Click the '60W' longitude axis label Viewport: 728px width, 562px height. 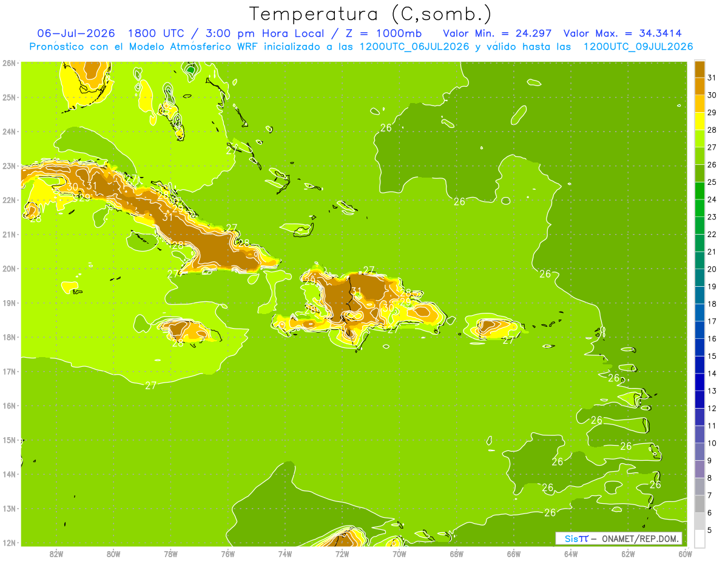pyautogui.click(x=685, y=554)
